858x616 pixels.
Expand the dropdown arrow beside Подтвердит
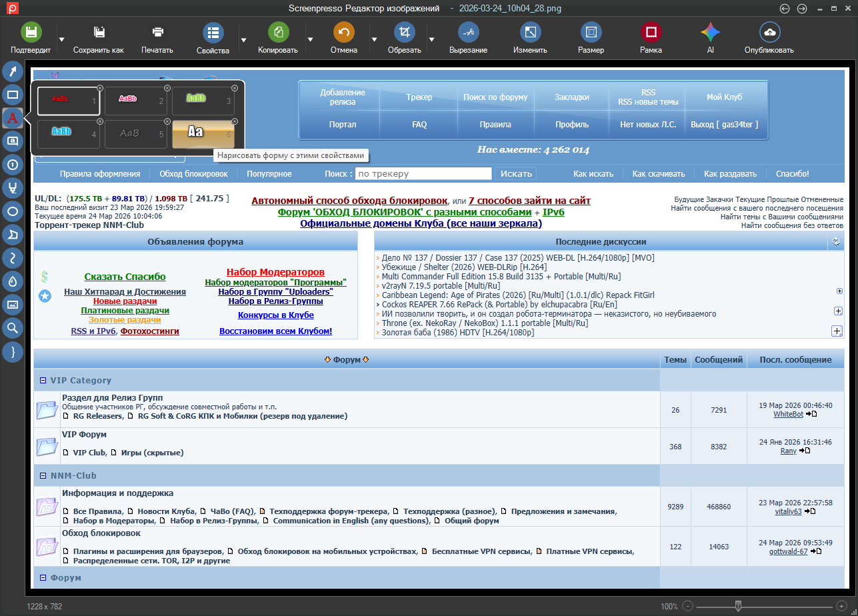(61, 39)
